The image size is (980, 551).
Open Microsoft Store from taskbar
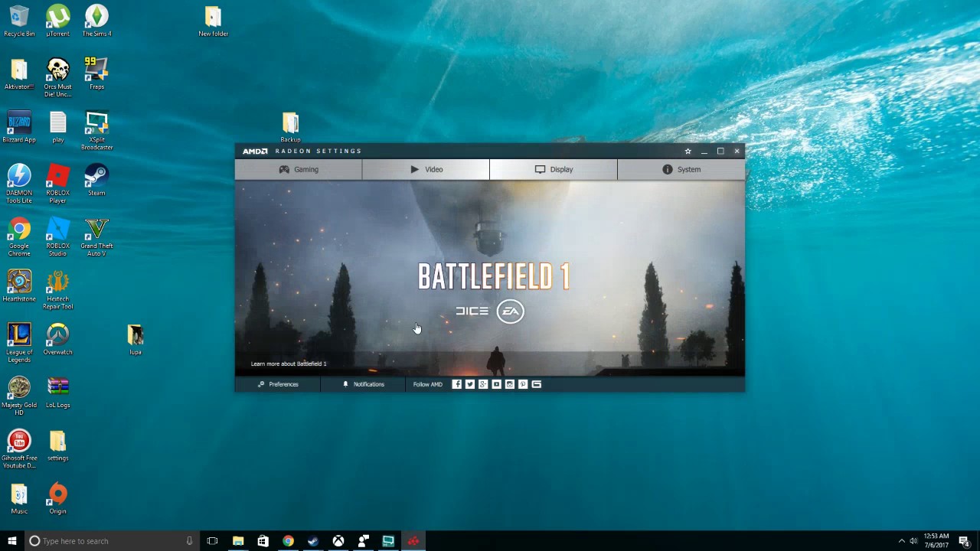click(263, 541)
